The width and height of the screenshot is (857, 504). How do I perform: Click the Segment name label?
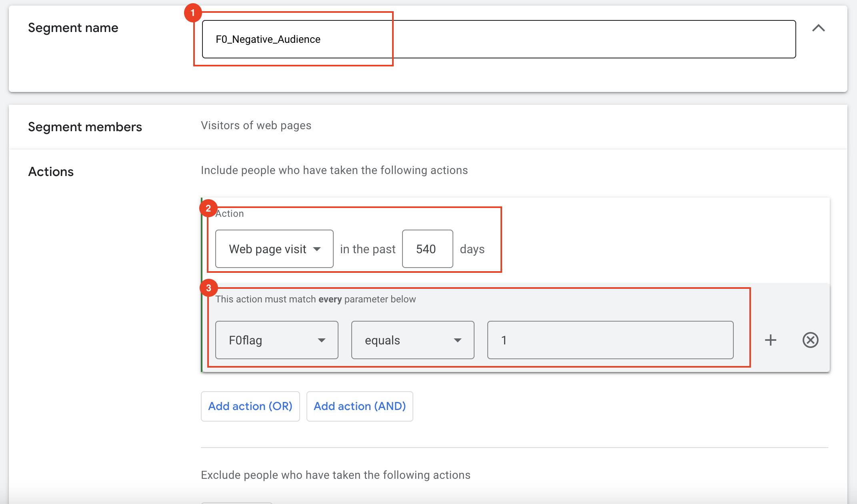click(x=73, y=28)
